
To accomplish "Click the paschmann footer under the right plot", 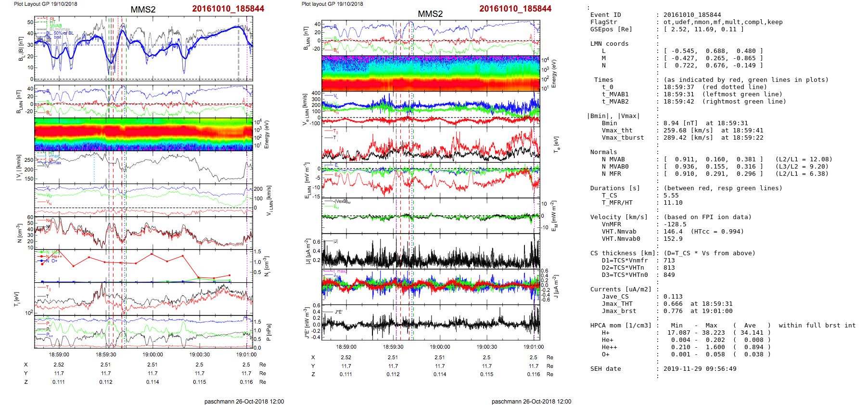I will (531, 402).
